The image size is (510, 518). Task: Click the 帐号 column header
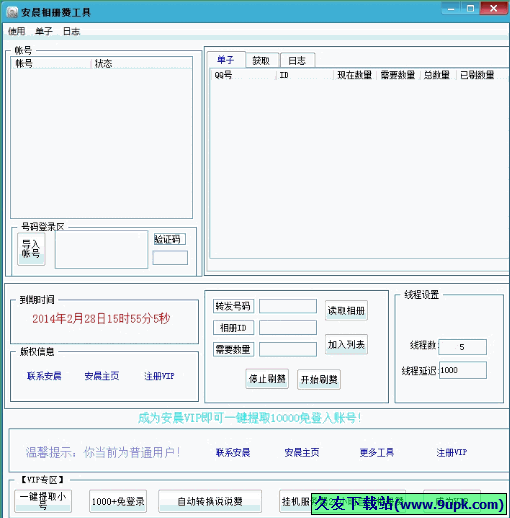click(50, 63)
